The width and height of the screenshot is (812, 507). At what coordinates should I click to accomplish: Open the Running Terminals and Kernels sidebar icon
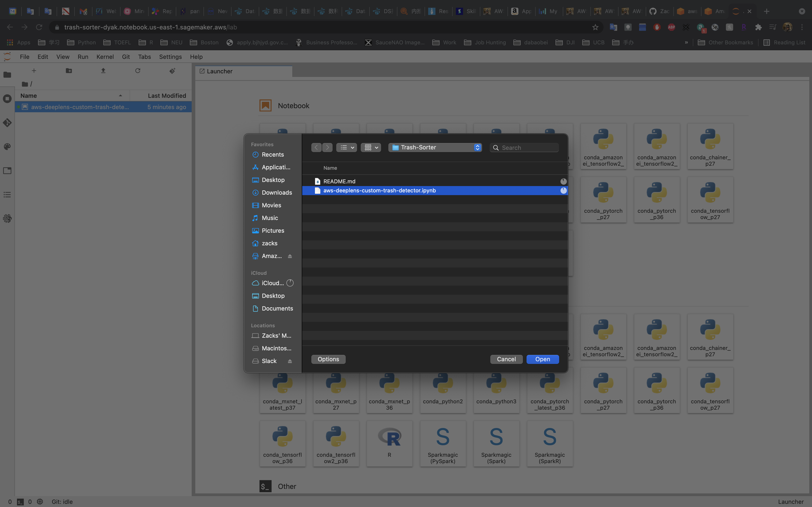pyautogui.click(x=7, y=99)
